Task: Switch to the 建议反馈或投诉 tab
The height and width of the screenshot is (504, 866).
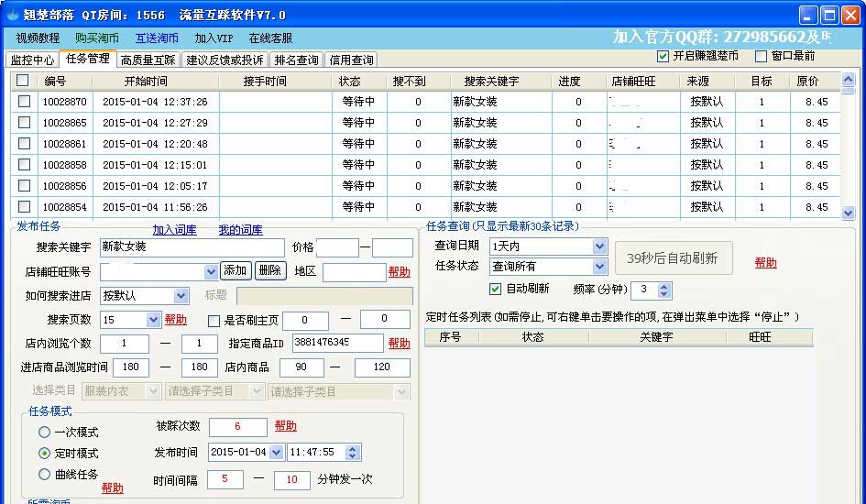Action: click(225, 60)
